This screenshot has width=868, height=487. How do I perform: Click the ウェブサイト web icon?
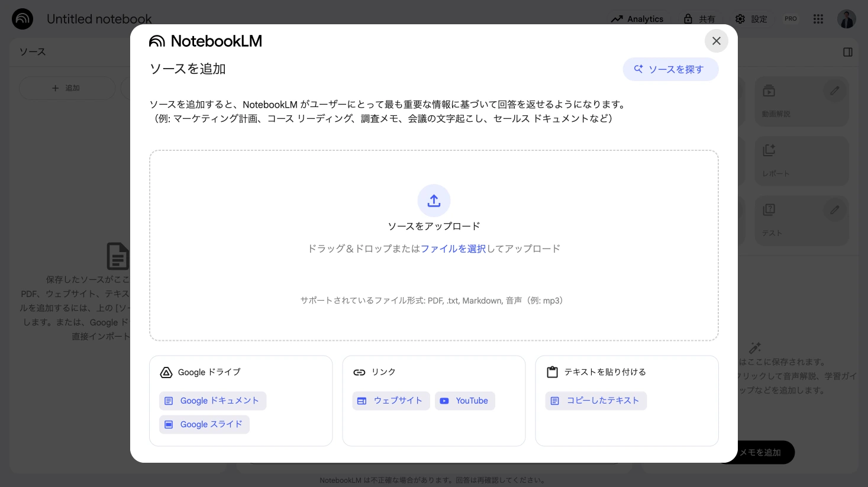(362, 401)
